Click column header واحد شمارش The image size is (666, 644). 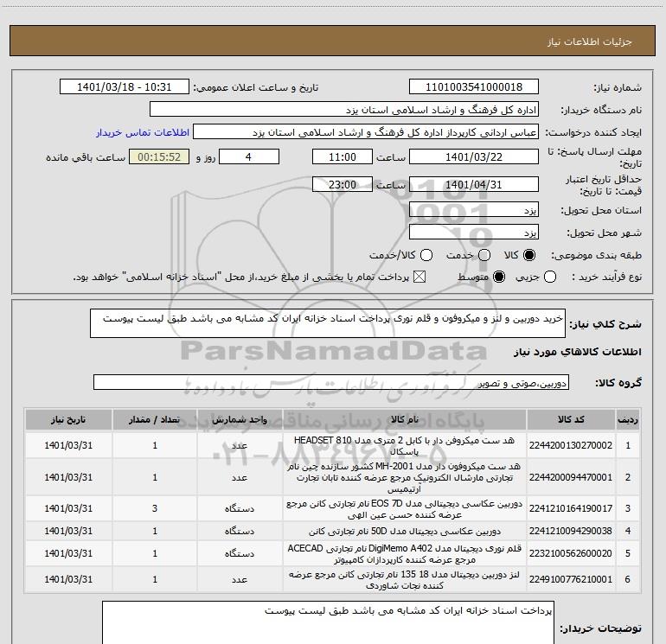pyautogui.click(x=240, y=419)
